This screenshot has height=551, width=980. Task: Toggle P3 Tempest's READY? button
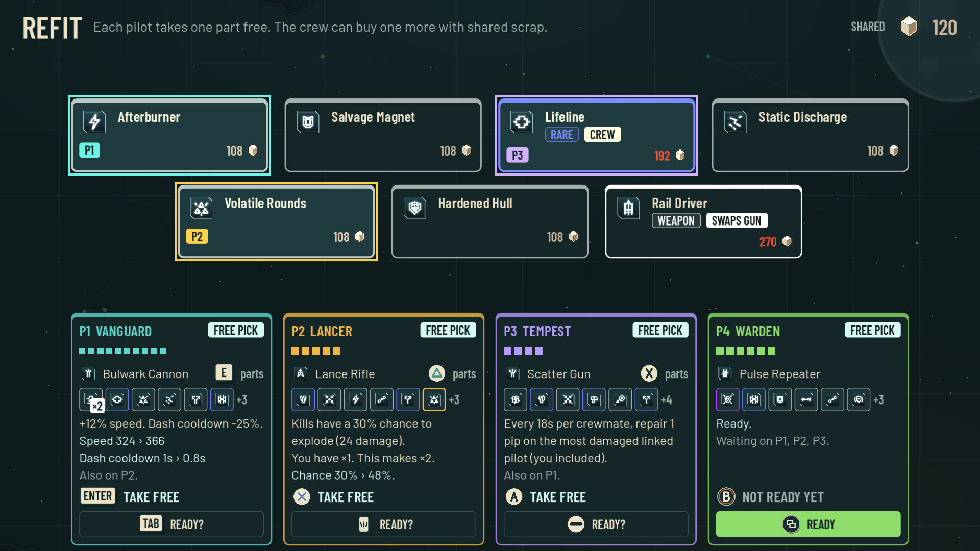coord(596,524)
